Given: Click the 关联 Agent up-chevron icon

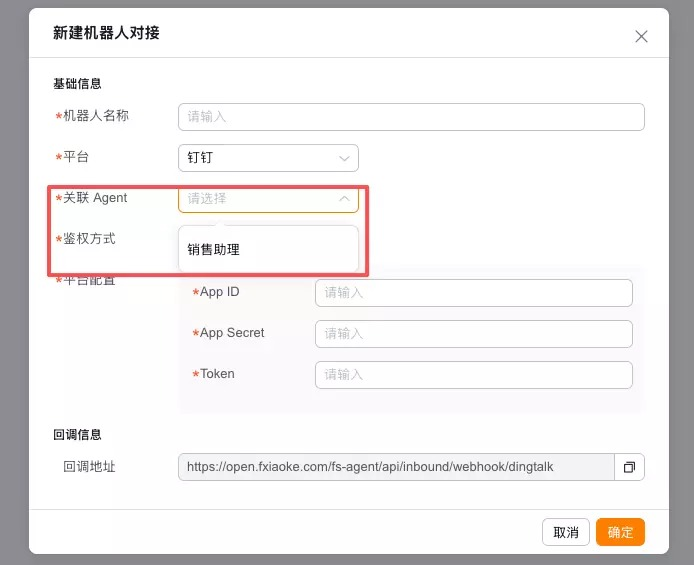Looking at the screenshot, I should (x=344, y=199).
